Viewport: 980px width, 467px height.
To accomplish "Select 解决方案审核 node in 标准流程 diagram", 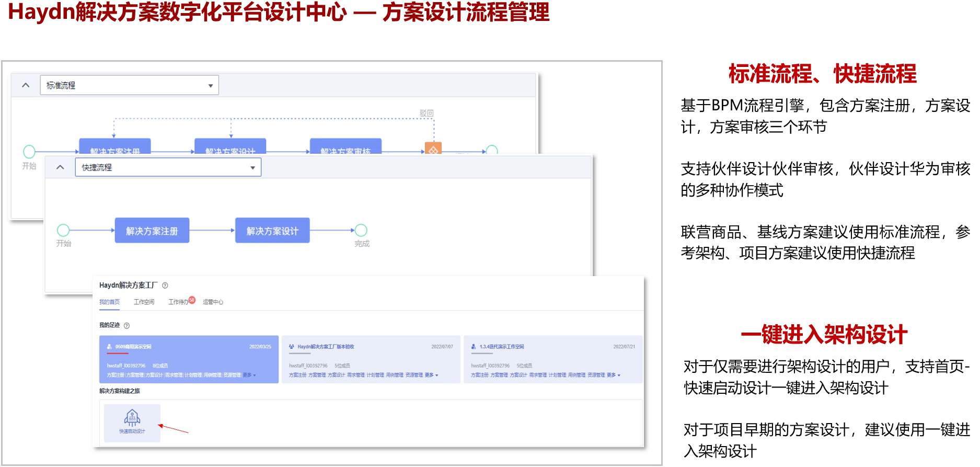I will point(345,146).
